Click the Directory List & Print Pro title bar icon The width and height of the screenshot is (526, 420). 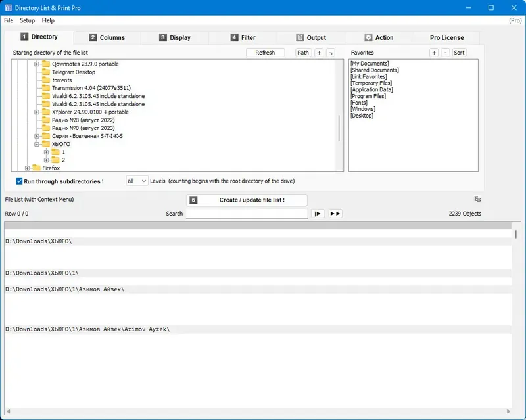coord(8,7)
